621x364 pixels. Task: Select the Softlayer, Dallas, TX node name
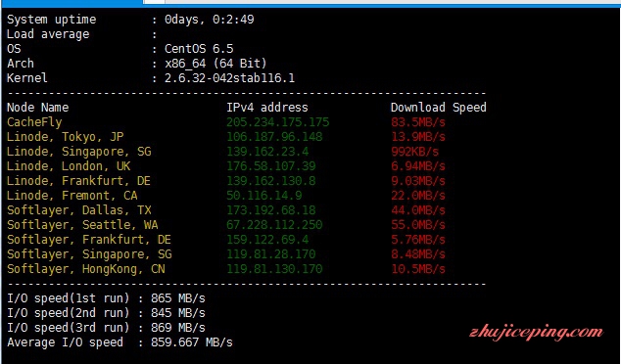click(x=79, y=210)
